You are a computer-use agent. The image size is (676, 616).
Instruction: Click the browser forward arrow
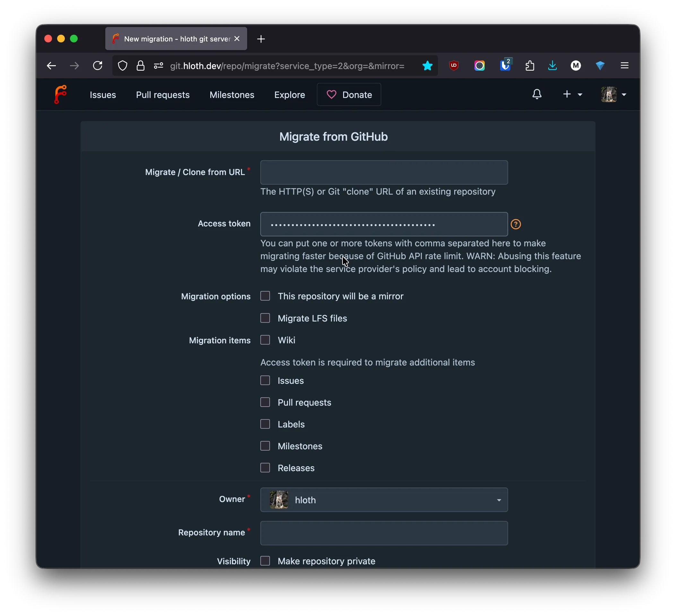click(74, 66)
